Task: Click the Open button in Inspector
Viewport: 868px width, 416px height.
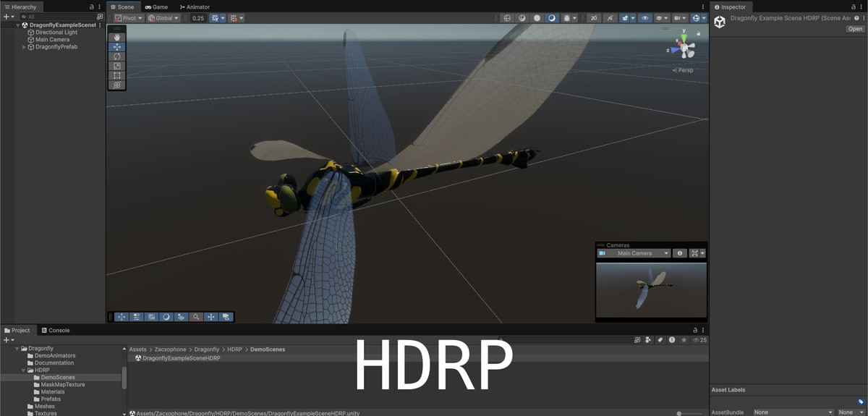Action: pyautogui.click(x=855, y=29)
